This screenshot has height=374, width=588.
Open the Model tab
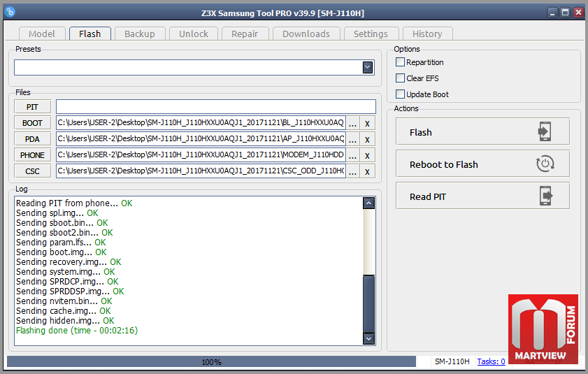pyautogui.click(x=42, y=34)
